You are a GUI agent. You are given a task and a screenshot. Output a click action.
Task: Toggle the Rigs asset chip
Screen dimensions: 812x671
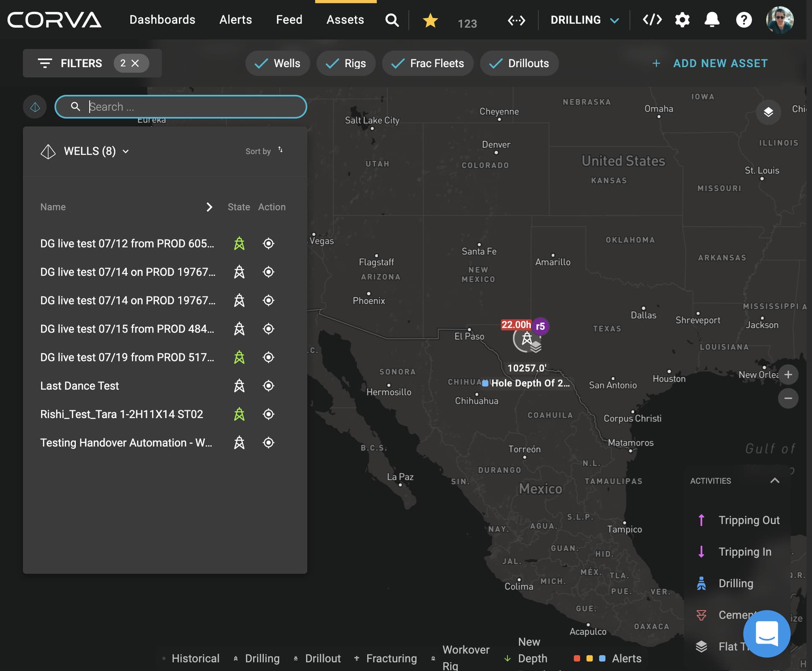[346, 63]
